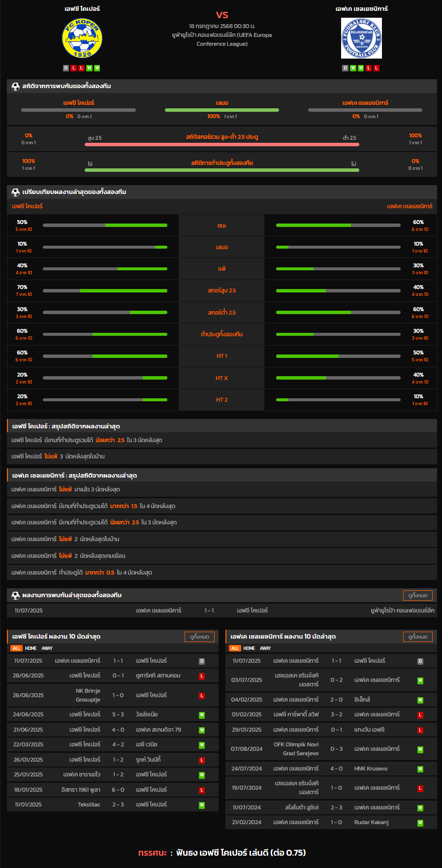This screenshot has width=442, height=868.
Task: Click W result badge in the 03/07/2025 row
Action: click(420, 680)
